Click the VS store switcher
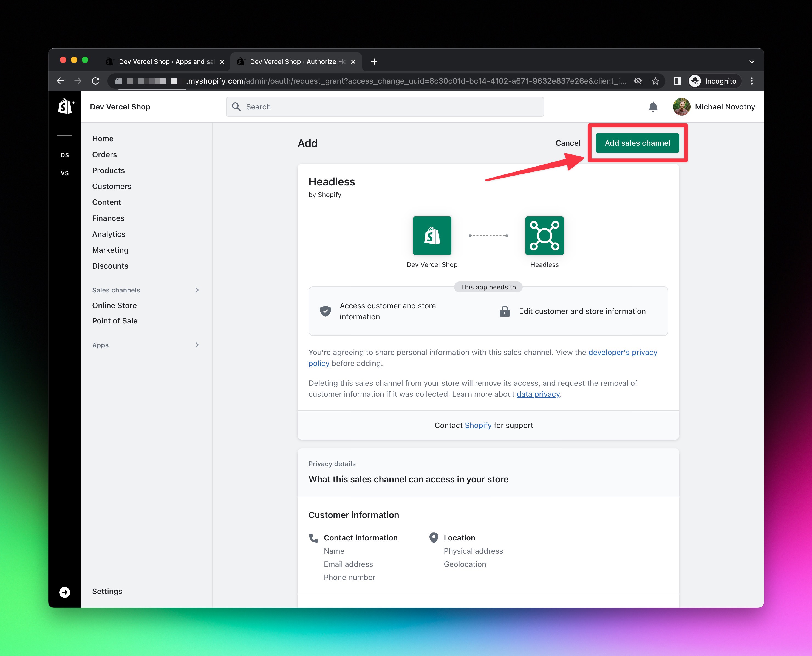Screen dimensions: 812x656 (x=65, y=173)
